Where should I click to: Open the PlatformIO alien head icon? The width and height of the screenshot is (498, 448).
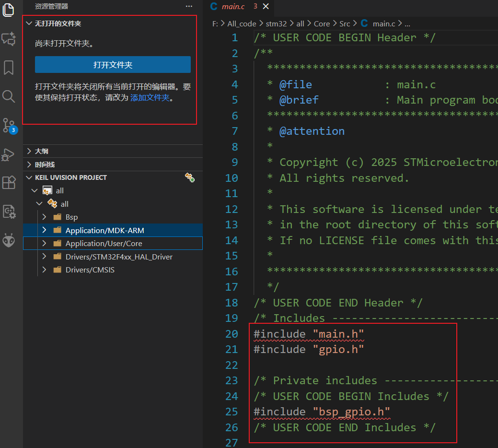[x=9, y=240]
